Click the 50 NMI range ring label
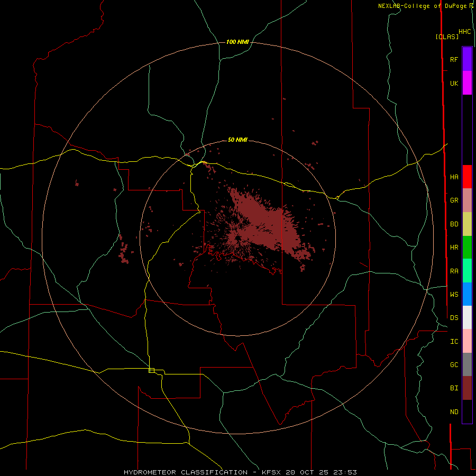The image size is (476, 476). coord(237,140)
